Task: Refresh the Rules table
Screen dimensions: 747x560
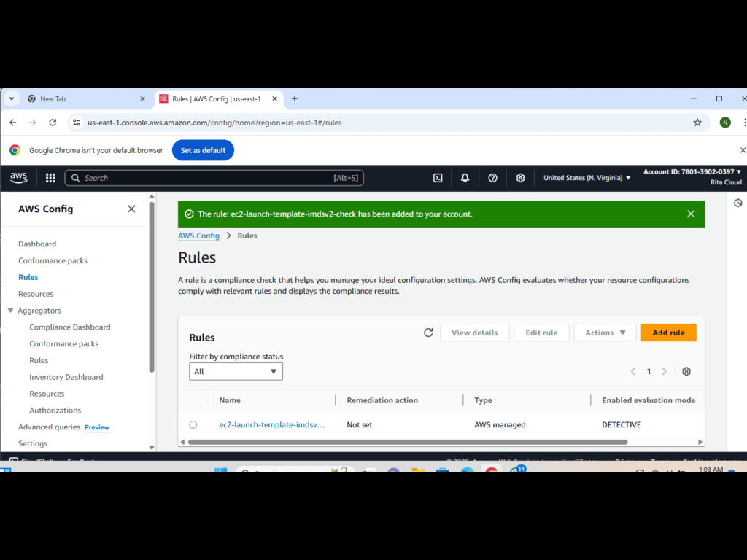Action: coord(428,332)
